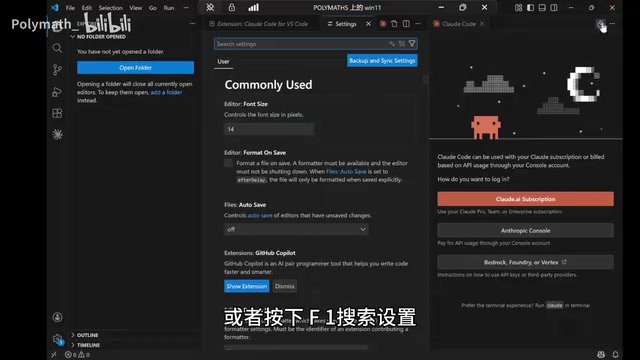Click the Split Editor Right icon
This screenshot has width=640, height=360.
406,24
